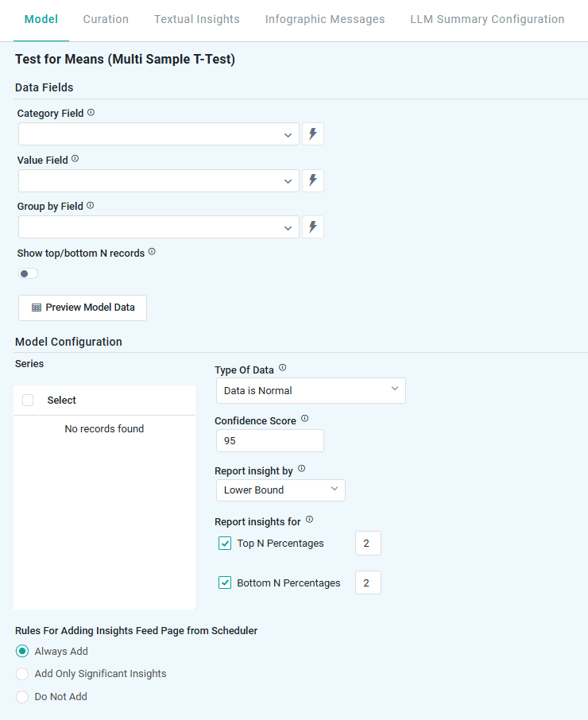
Task: Click the lightning icon beside Category Field
Action: point(313,134)
